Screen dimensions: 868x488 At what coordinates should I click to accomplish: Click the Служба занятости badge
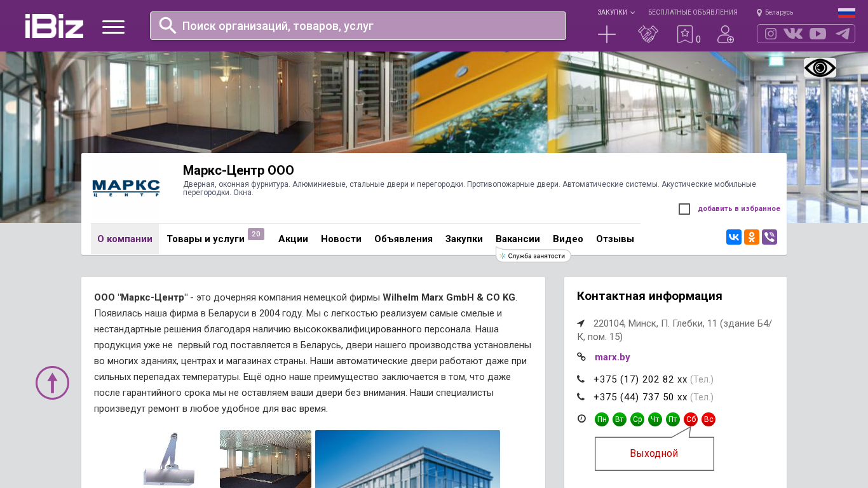pos(533,255)
